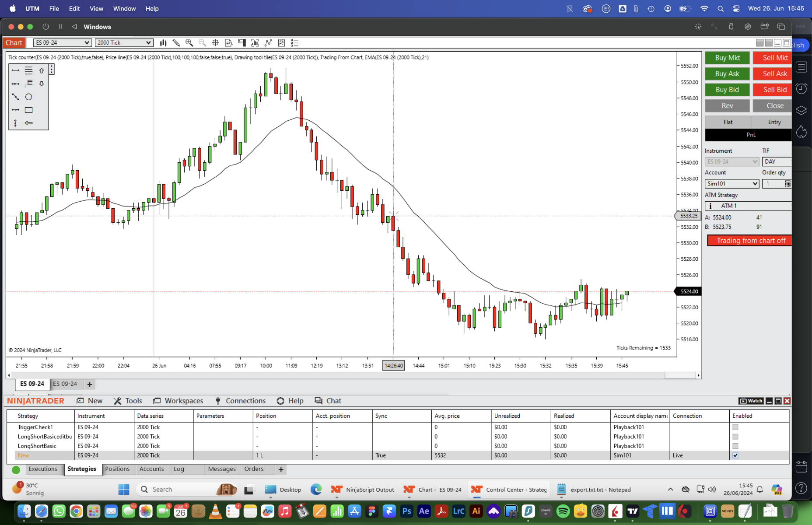This screenshot has width=812, height=525.
Task: Select the horizontal double-arrow line tool
Action: (16, 110)
